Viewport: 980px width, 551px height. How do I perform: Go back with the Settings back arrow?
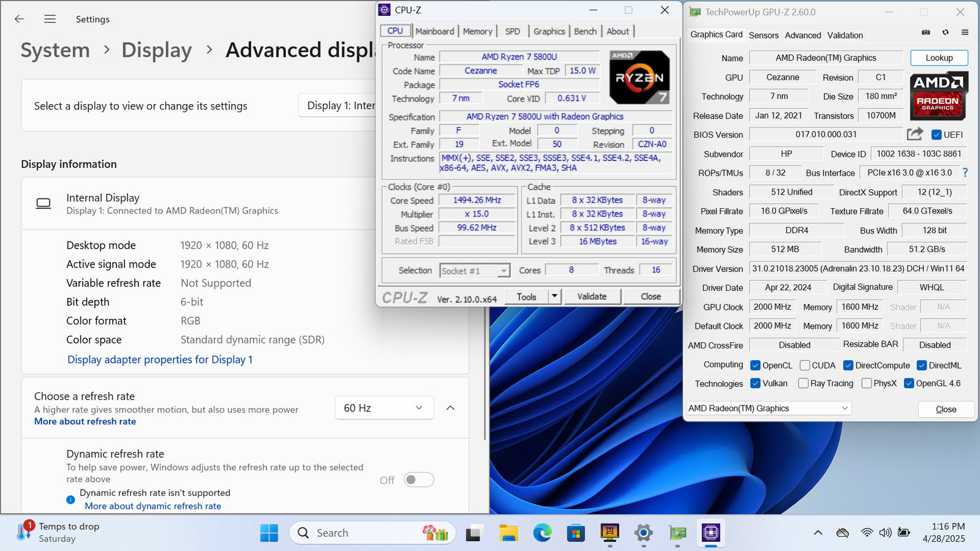pyautogui.click(x=20, y=19)
